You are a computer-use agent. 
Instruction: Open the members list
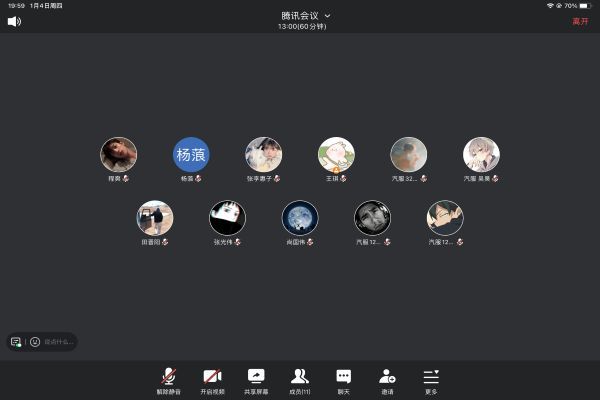pyautogui.click(x=299, y=378)
